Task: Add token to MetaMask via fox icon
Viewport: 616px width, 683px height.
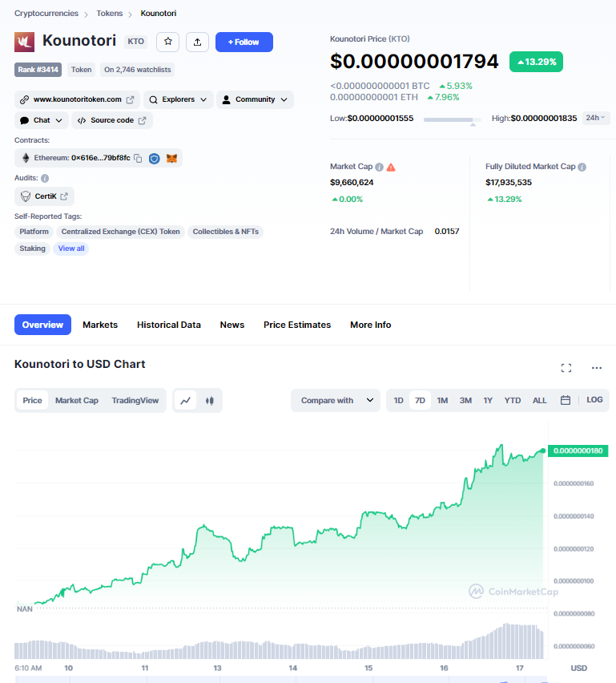Action: point(171,159)
